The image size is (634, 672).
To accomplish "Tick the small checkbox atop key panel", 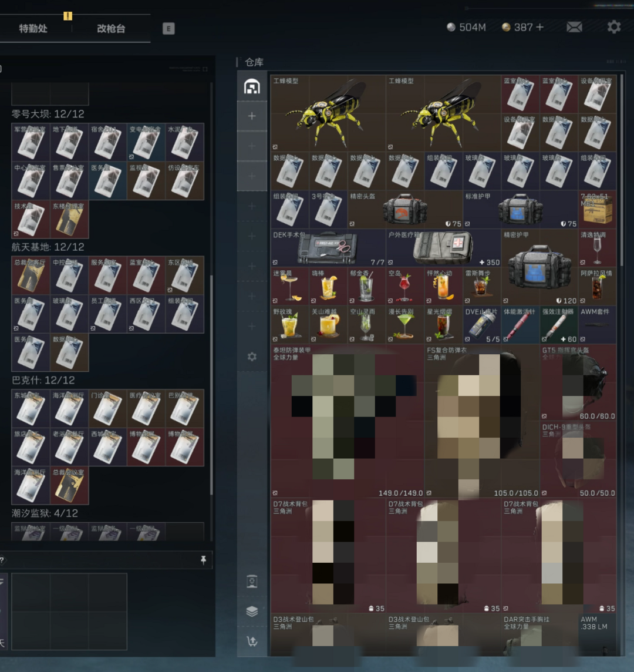I will pos(205,69).
